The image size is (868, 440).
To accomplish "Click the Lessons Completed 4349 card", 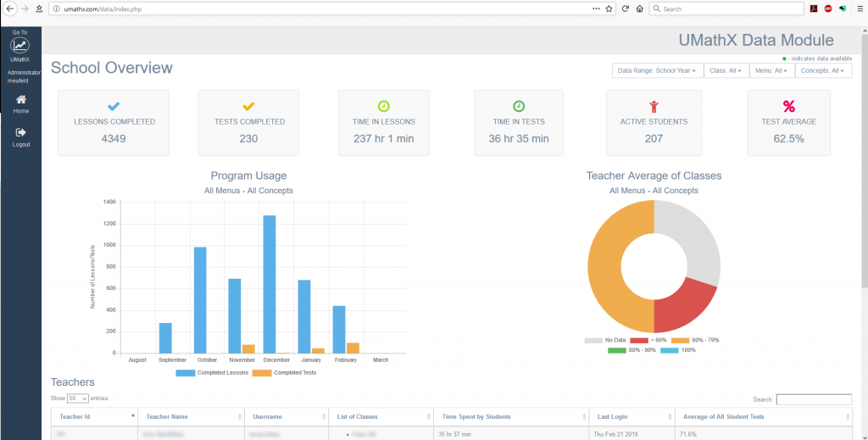I will coord(114,123).
